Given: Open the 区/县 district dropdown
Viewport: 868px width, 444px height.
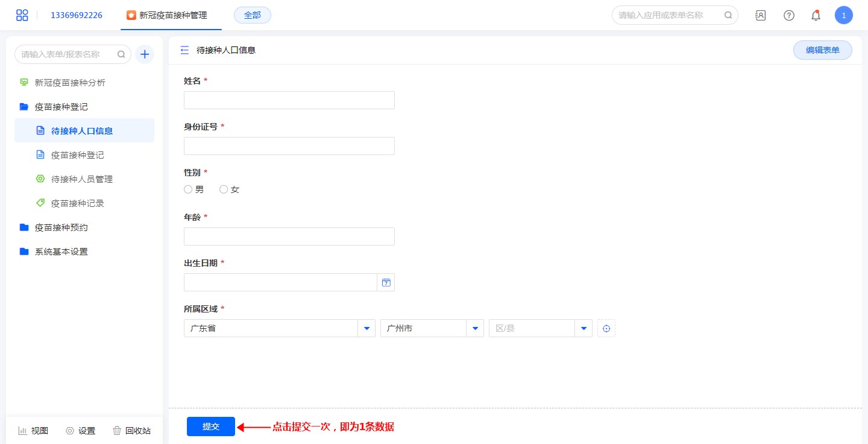Looking at the screenshot, I should (583, 328).
